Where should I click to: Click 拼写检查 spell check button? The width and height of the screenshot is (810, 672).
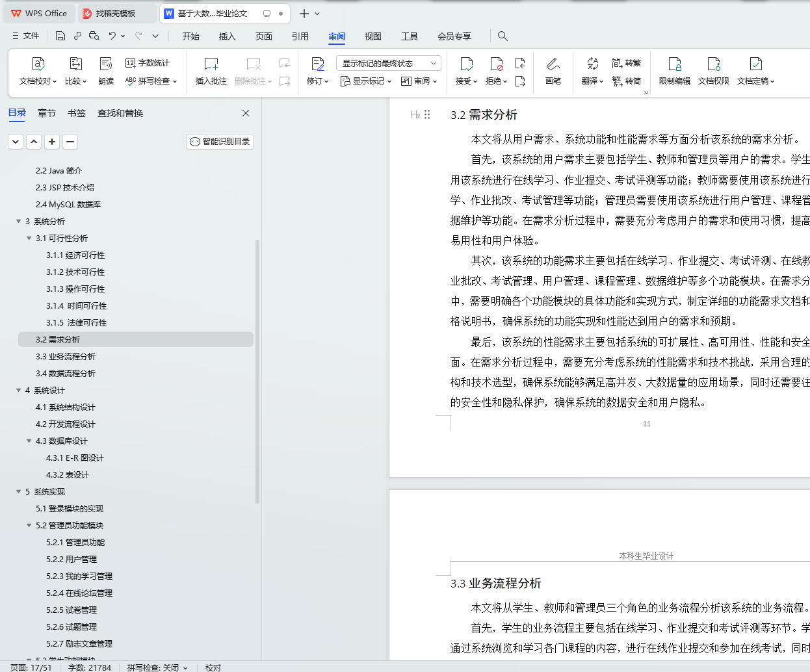click(x=151, y=81)
